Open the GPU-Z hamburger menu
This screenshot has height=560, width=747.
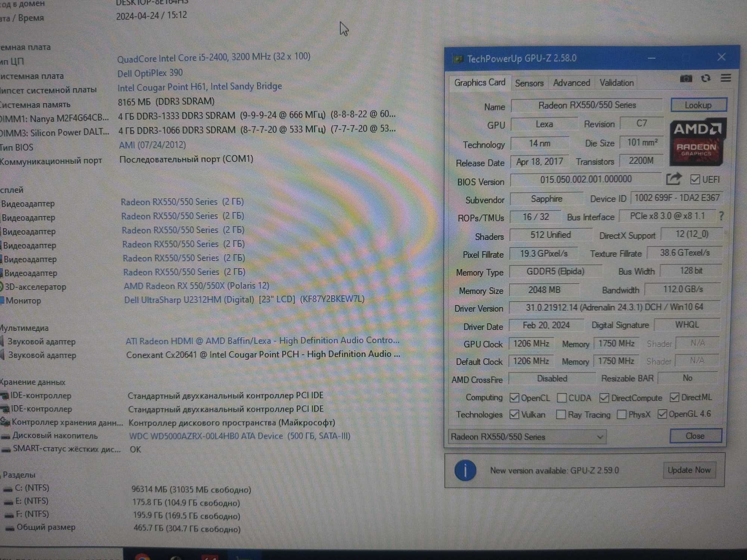coord(726,78)
